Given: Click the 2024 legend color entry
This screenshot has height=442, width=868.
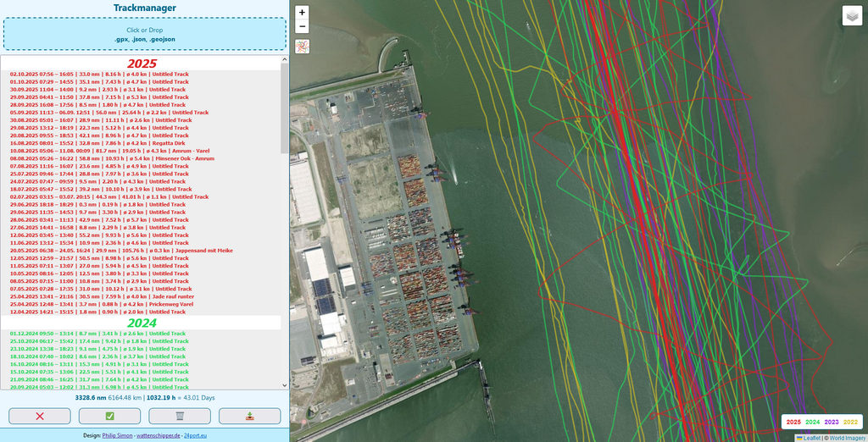Looking at the screenshot, I should [813, 422].
